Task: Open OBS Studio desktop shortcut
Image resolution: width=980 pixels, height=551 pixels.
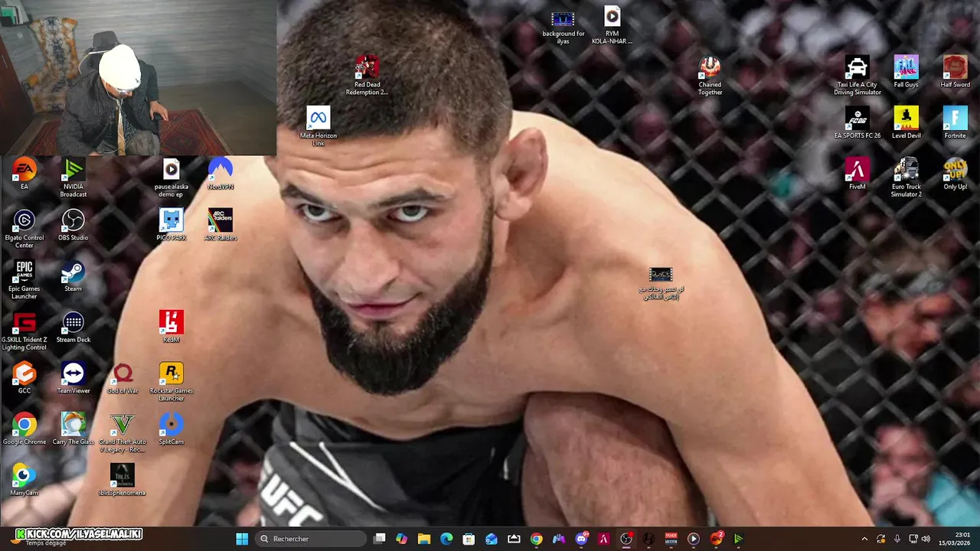Action: (x=73, y=225)
